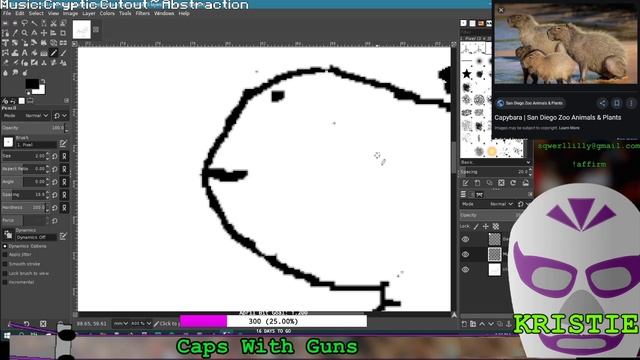Expand the Dynamics Options section
This screenshot has height=360, width=640.
click(5, 246)
